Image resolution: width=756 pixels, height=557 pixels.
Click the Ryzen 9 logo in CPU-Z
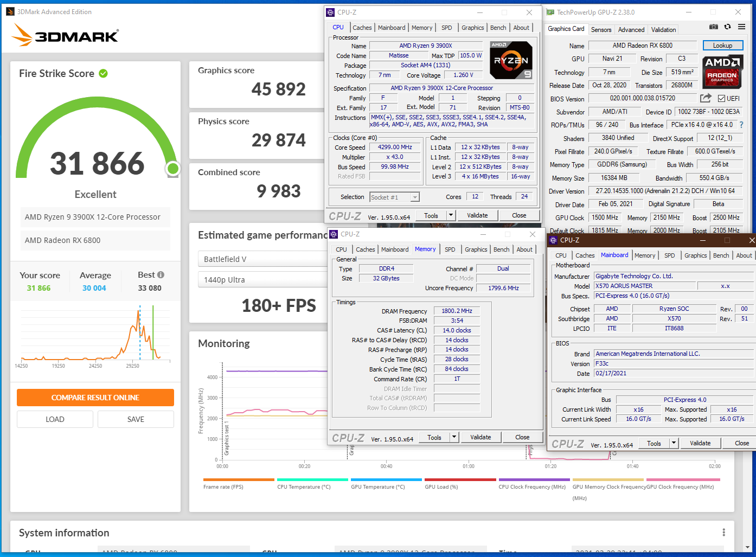(x=511, y=60)
